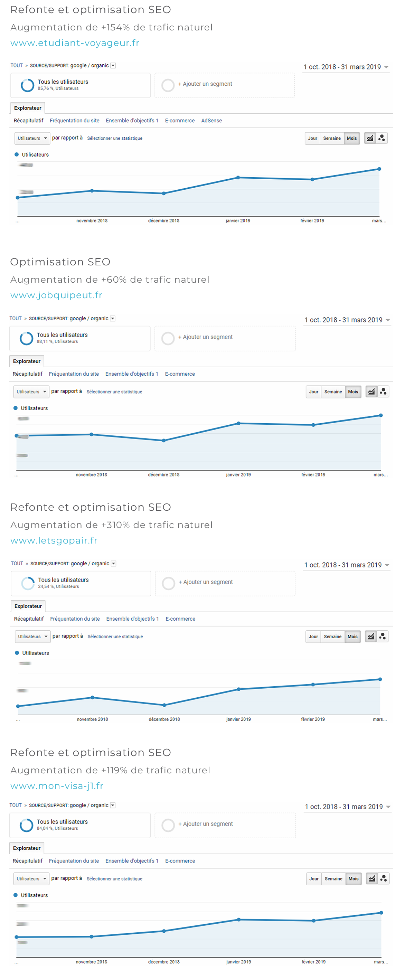This screenshot has width=405, height=980.
Task: Click janvier 2019 data point on mon-visa-j1 chart
Action: tap(238, 920)
